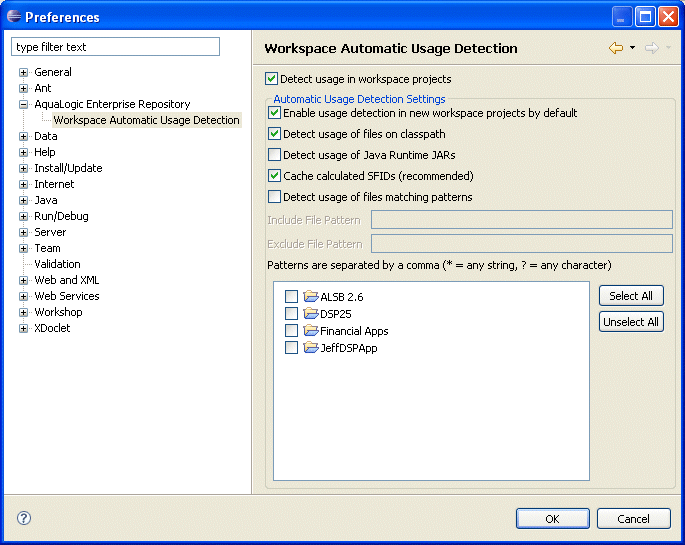Click the Include File Pattern field

point(522,220)
